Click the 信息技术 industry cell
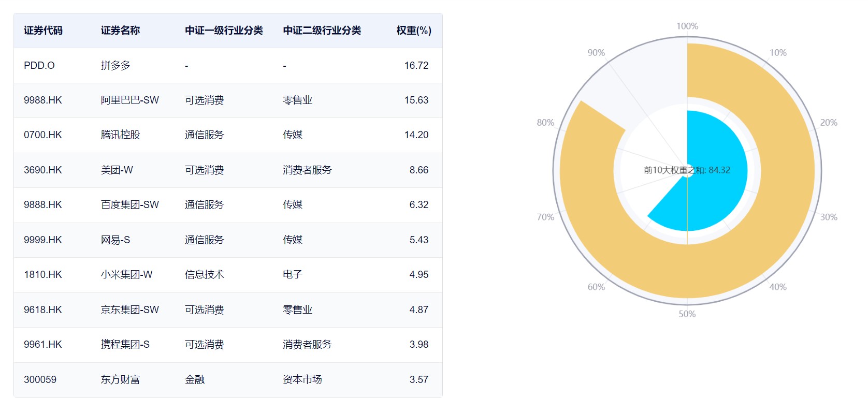Screen dimensions: 868x398 pyautogui.click(x=204, y=274)
